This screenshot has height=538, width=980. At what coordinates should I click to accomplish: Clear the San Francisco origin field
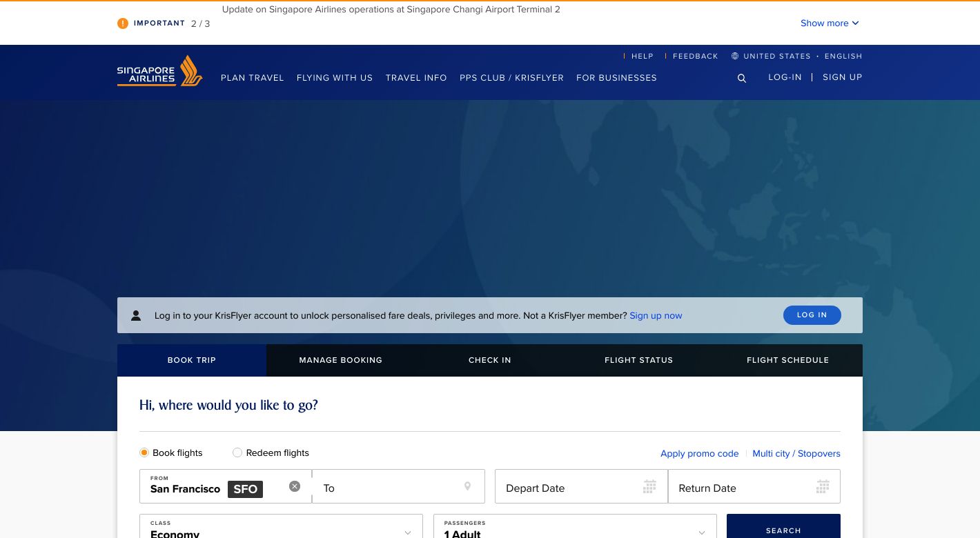pyautogui.click(x=295, y=486)
